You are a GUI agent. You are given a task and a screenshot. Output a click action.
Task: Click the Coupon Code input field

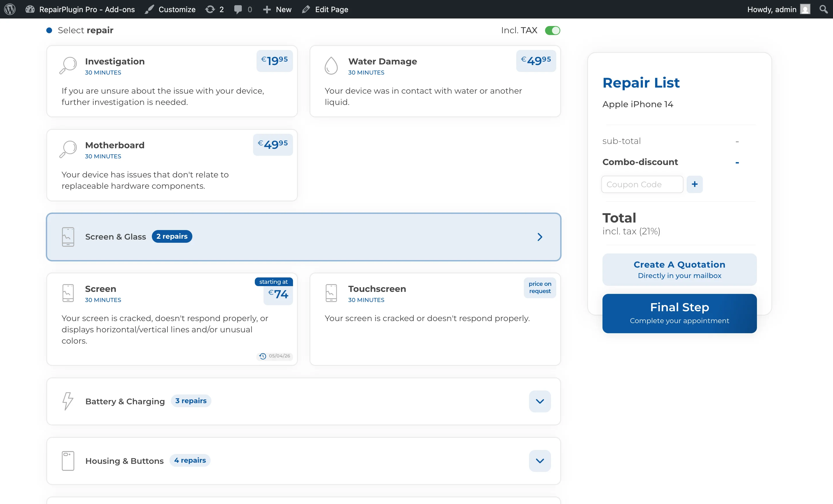pyautogui.click(x=642, y=184)
